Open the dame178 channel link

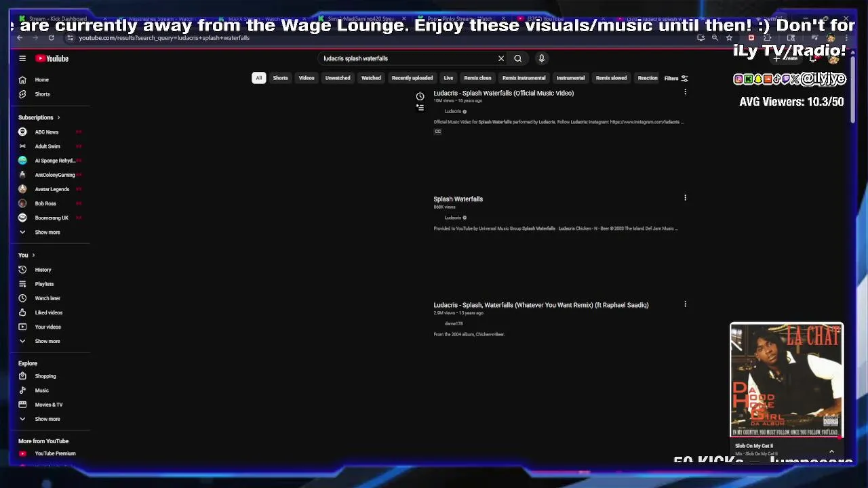point(454,324)
